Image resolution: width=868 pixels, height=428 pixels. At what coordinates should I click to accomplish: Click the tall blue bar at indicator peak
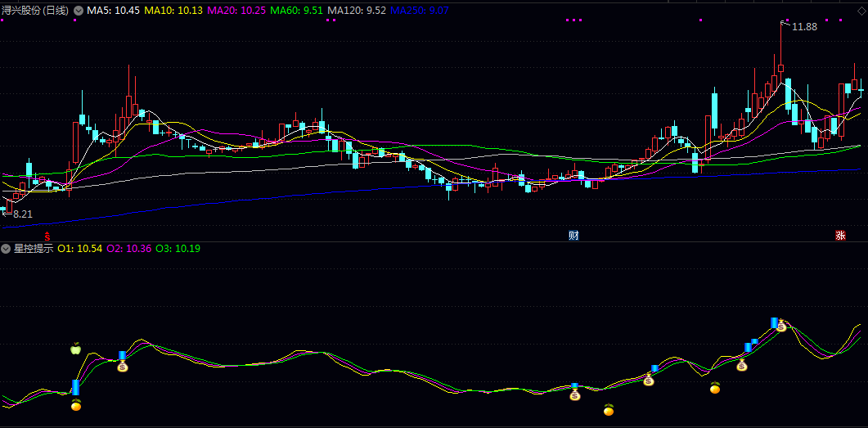coord(774,323)
